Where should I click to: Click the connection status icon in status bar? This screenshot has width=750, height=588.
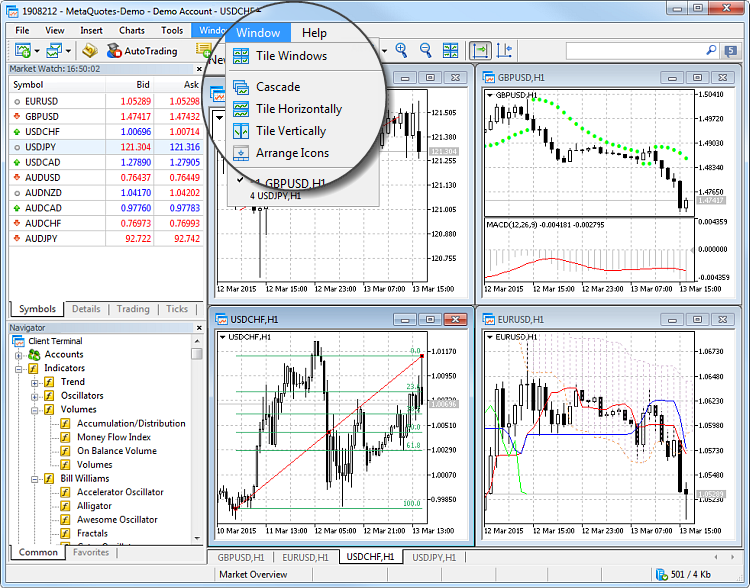662,574
